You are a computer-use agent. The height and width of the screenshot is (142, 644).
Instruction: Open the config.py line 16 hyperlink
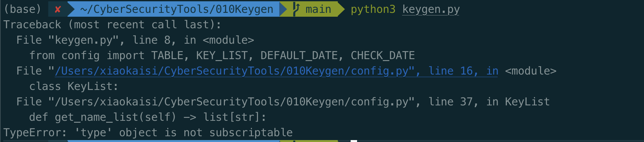tap(276, 71)
